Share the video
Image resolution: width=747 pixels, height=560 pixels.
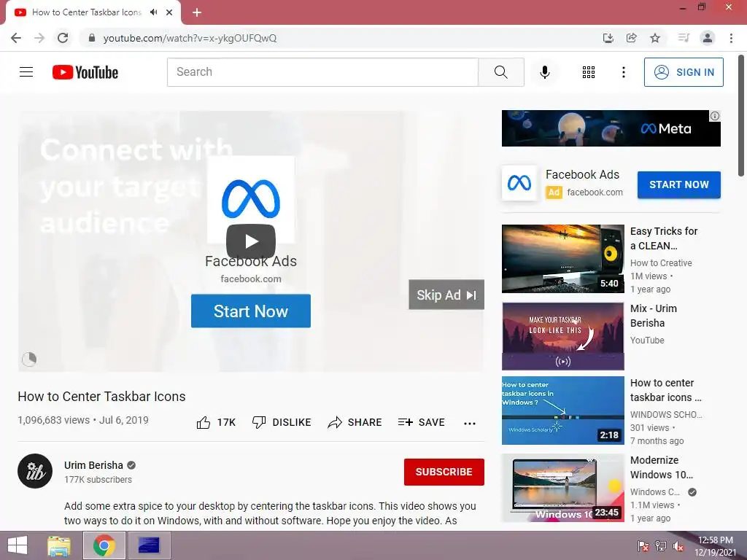tap(355, 422)
